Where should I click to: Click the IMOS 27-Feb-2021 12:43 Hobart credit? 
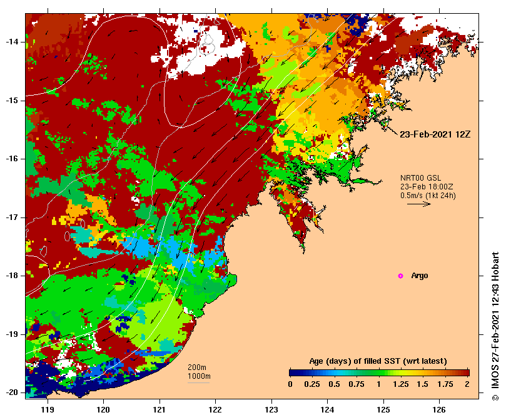tap(495, 326)
